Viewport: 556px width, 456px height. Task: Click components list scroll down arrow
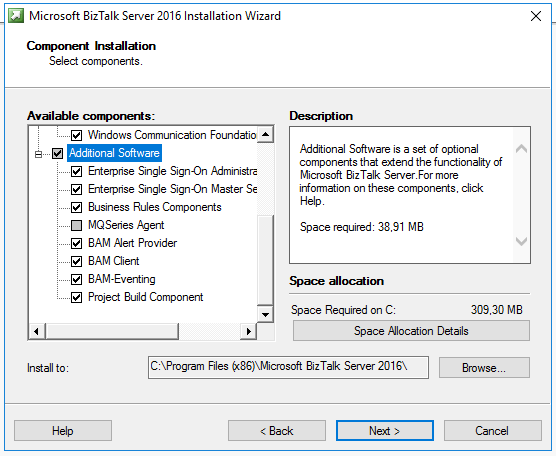[x=265, y=314]
